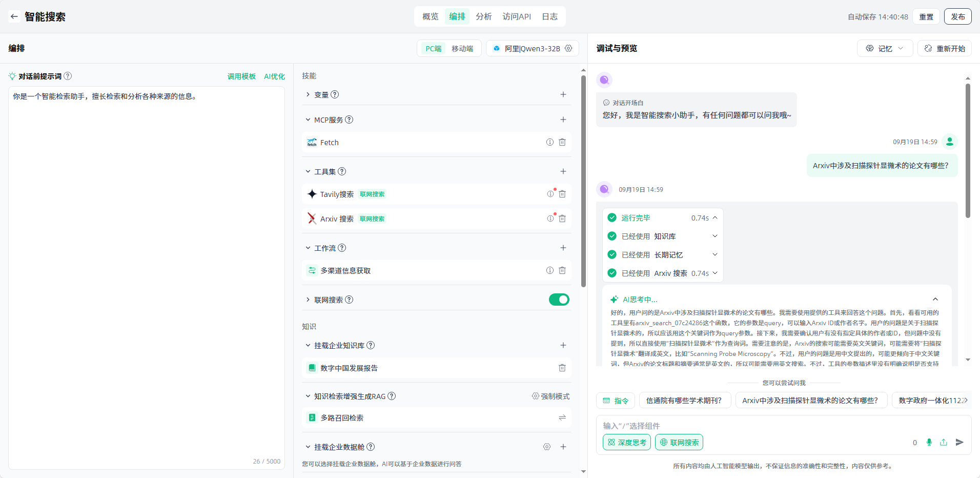Screen dimensions: 980x478
Task: Delete 数字中国发展报告 knowledge base
Action: 562,368
